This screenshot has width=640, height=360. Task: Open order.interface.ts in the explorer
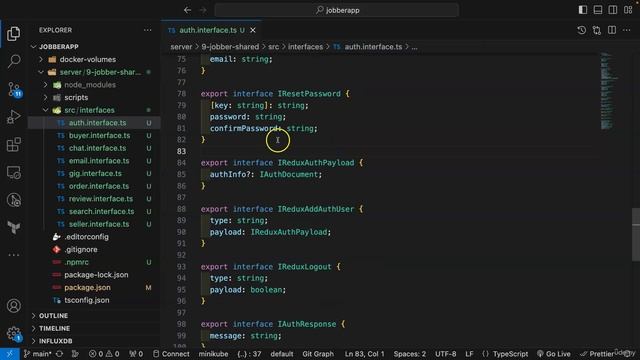[x=99, y=186]
